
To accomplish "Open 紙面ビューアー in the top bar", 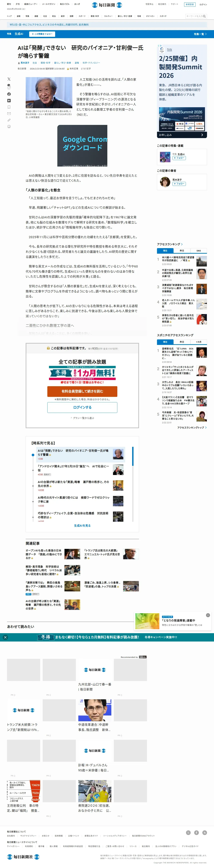I will point(31,4).
